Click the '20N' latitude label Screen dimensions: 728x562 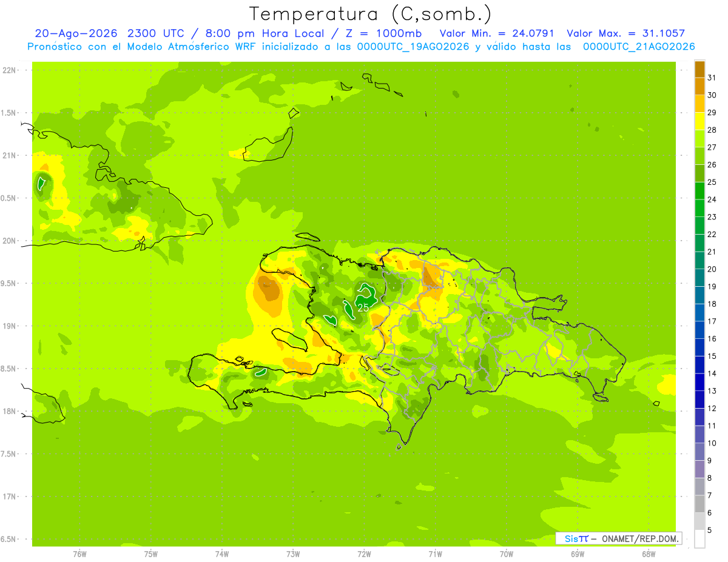pyautogui.click(x=9, y=241)
